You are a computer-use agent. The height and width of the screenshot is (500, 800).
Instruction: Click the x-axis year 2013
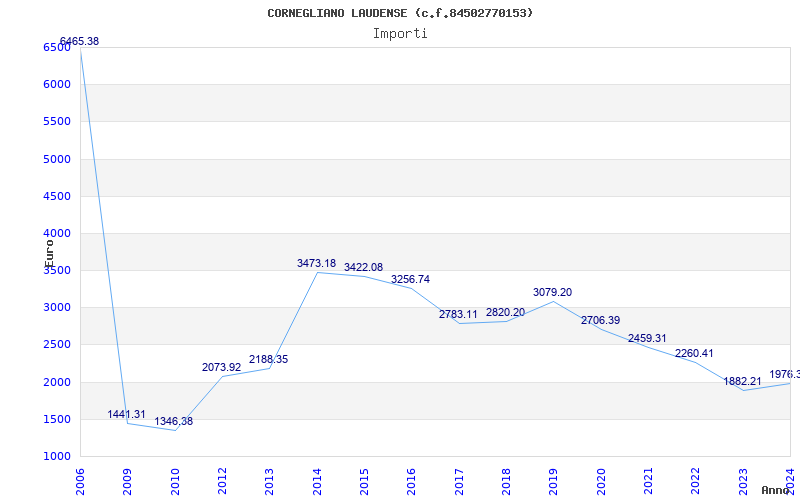pos(269,482)
